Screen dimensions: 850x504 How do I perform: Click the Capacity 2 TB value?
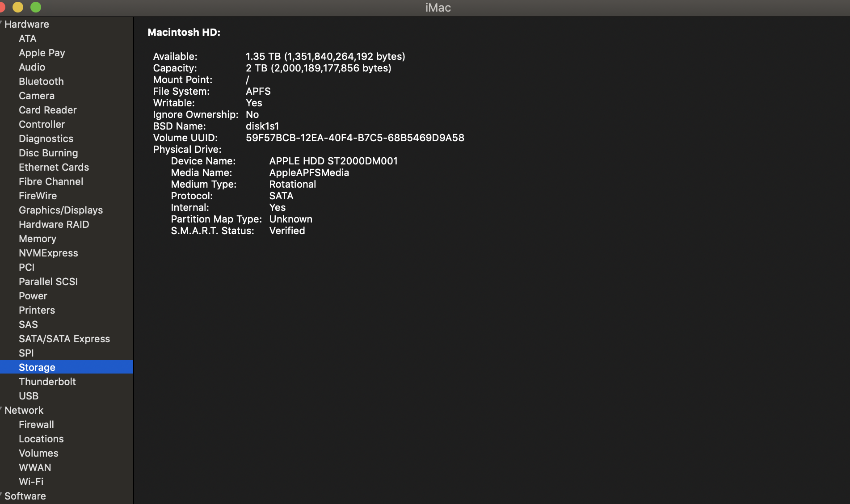pos(319,68)
